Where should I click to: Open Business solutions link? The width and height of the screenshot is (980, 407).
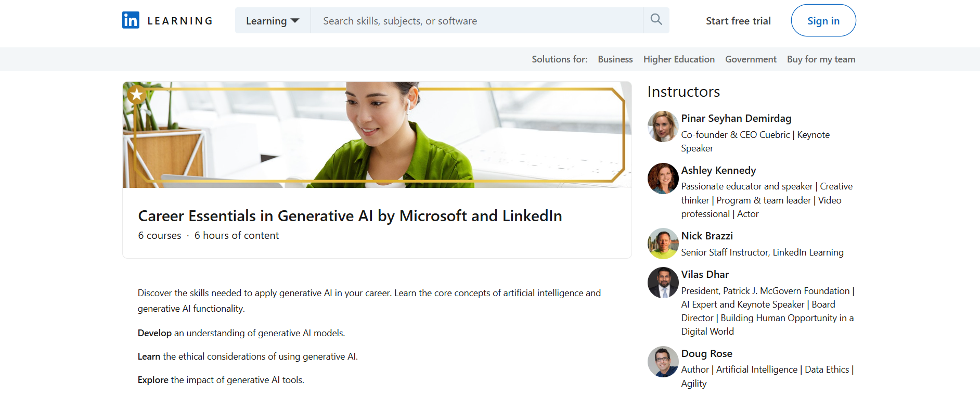[615, 59]
